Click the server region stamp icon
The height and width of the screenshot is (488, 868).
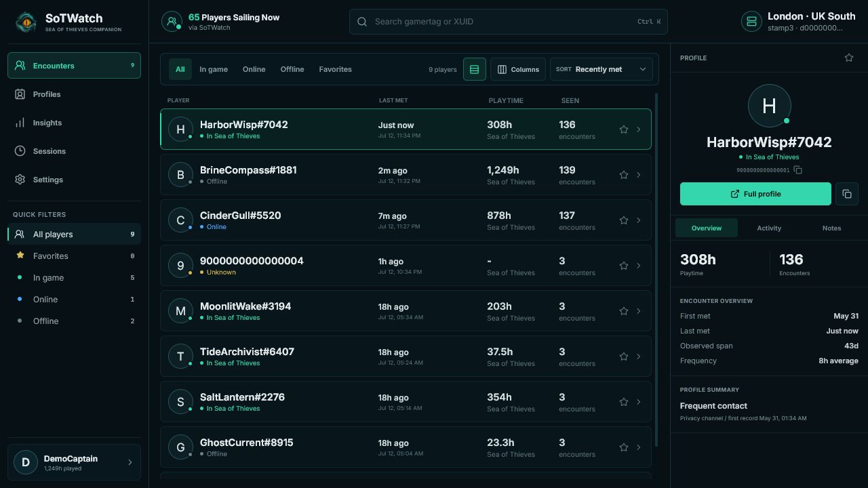pos(751,22)
